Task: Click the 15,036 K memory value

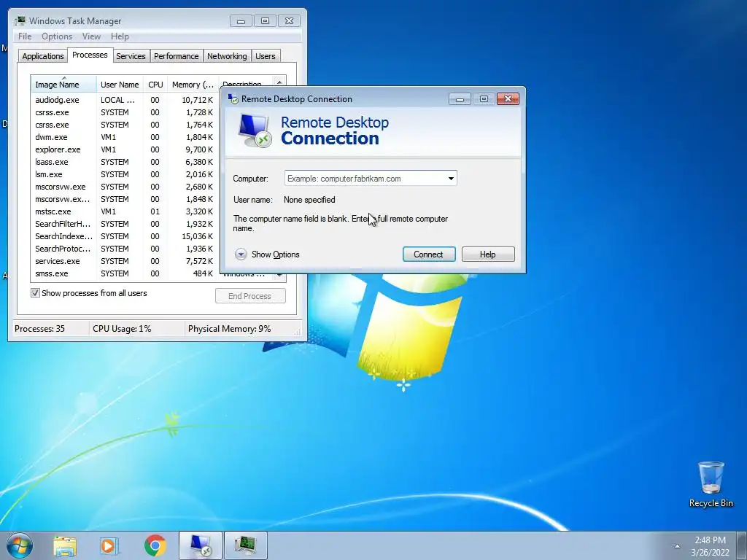Action: click(197, 236)
